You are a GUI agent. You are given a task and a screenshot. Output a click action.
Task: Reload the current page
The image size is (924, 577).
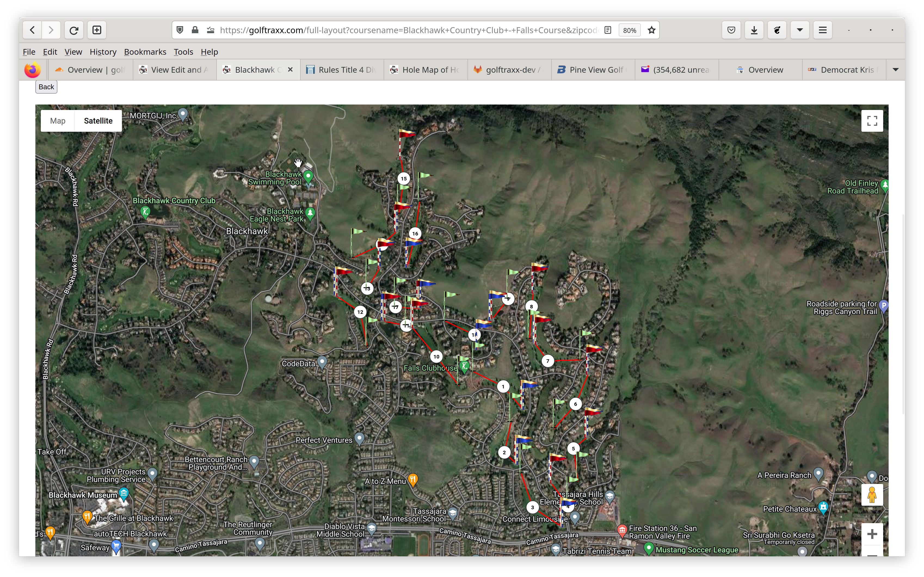(x=74, y=30)
